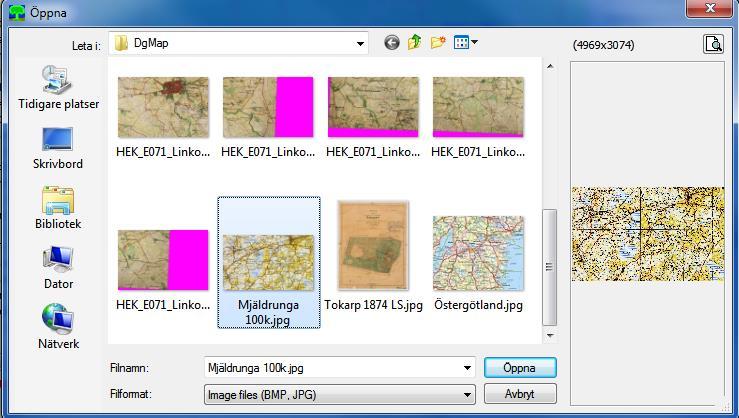Open Nätverk in places bar
The height and width of the screenshot is (418, 739).
[58, 327]
